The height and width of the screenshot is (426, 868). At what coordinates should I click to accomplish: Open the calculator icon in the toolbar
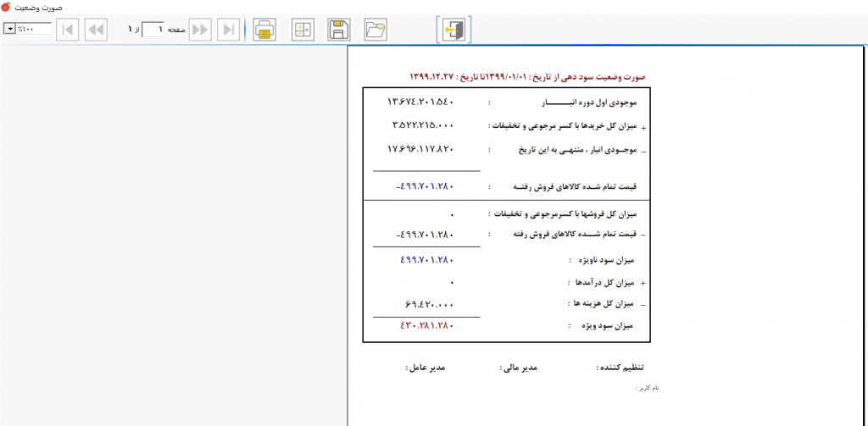[303, 30]
